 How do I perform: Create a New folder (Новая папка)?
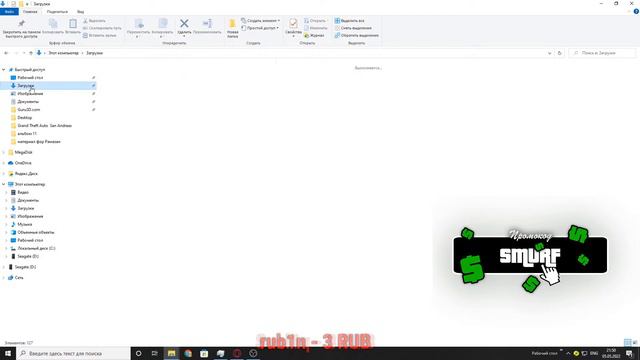(233, 28)
